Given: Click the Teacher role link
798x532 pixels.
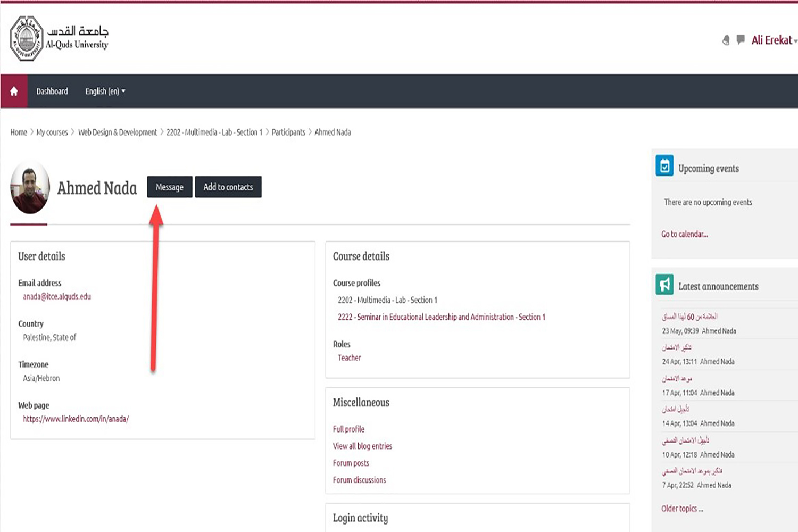Looking at the screenshot, I should pos(350,358).
